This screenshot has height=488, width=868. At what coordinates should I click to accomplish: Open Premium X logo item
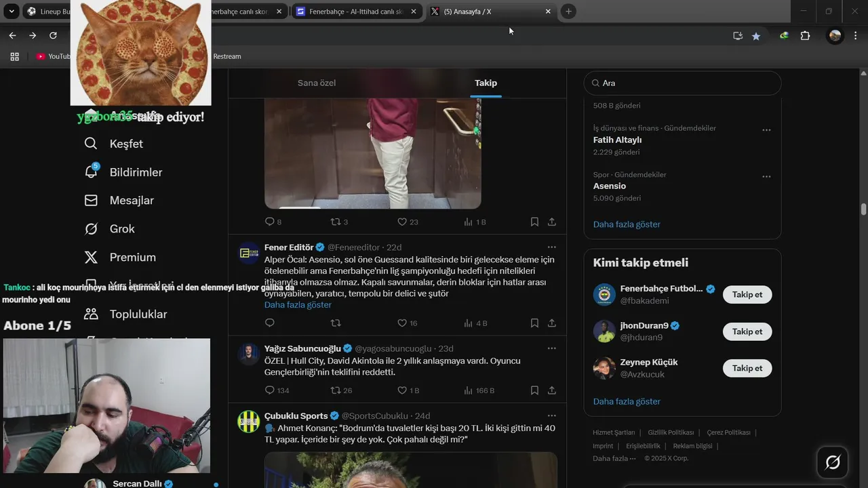(119, 258)
